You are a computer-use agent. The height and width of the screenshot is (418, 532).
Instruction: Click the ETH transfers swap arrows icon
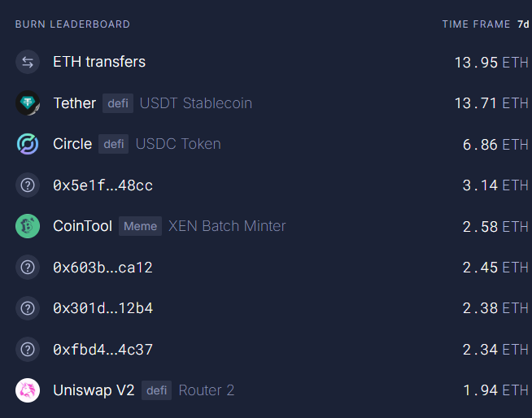(28, 62)
